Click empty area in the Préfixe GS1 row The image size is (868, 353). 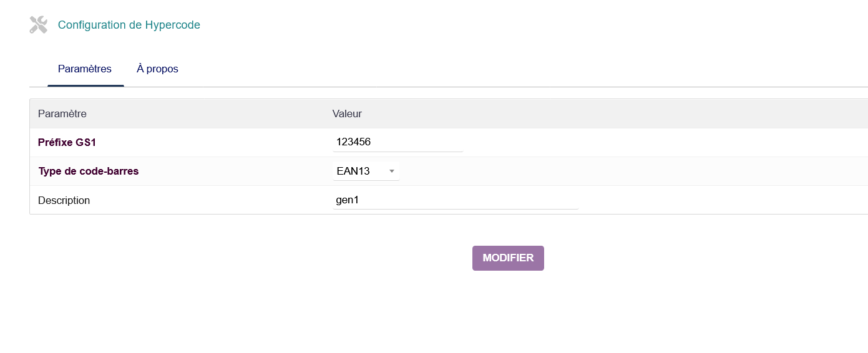(x=661, y=142)
